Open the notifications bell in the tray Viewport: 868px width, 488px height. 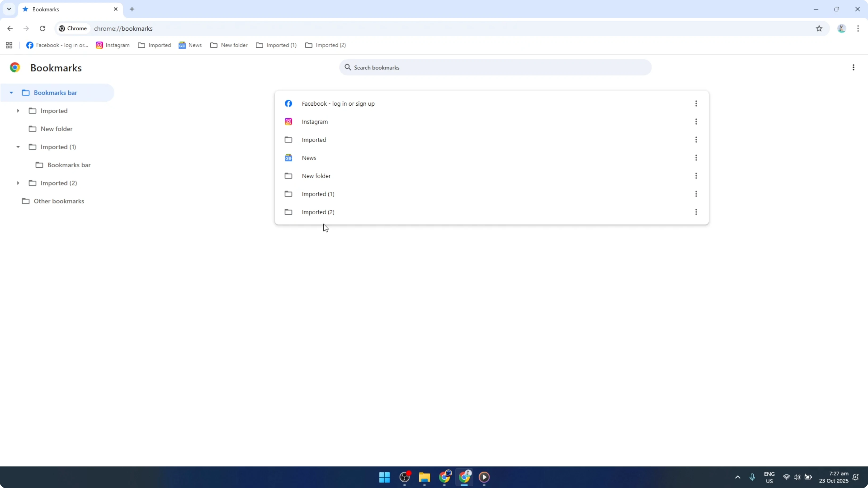point(855,477)
